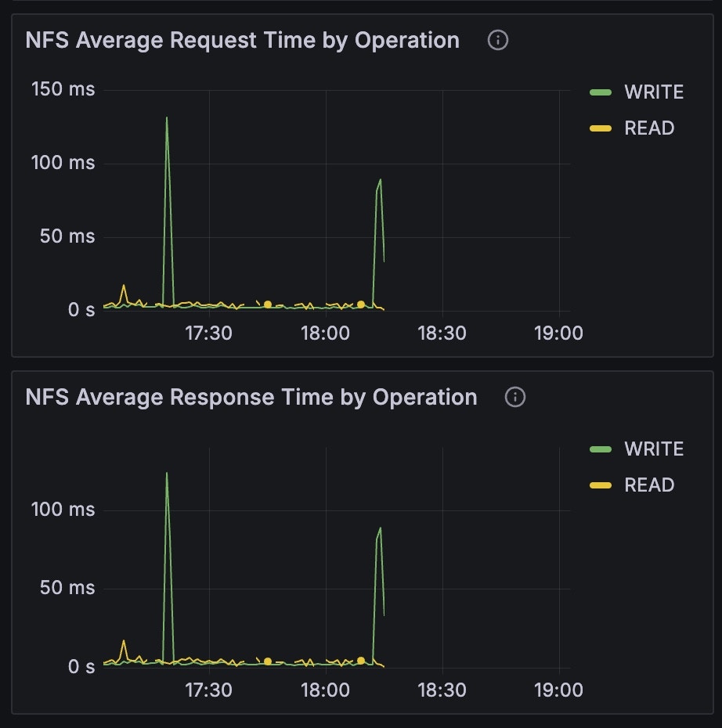Click 19:00 axis label in Response Time chart
The image size is (722, 728).
tap(558, 690)
